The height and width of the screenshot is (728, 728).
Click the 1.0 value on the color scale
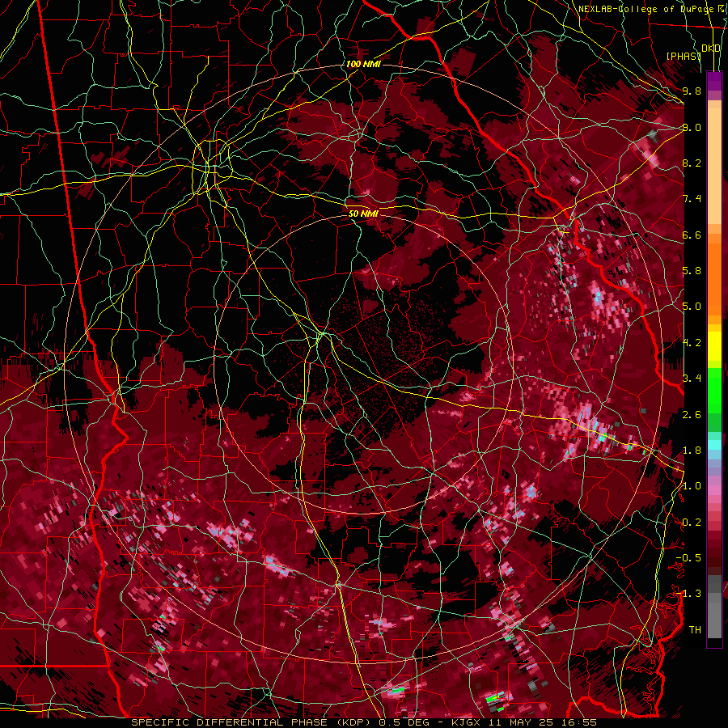(692, 486)
